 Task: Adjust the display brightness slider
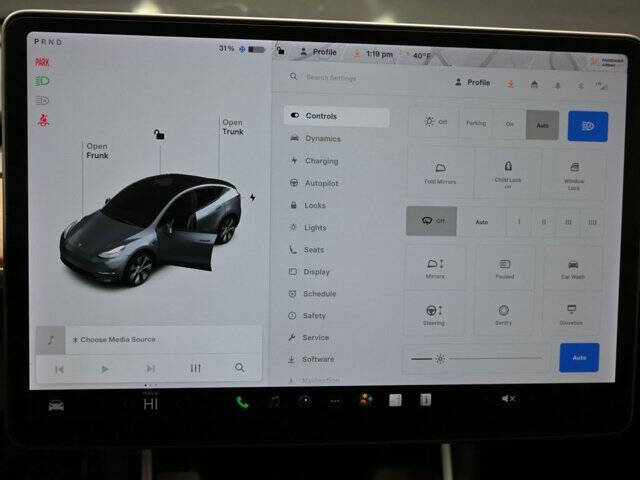[x=476, y=359]
